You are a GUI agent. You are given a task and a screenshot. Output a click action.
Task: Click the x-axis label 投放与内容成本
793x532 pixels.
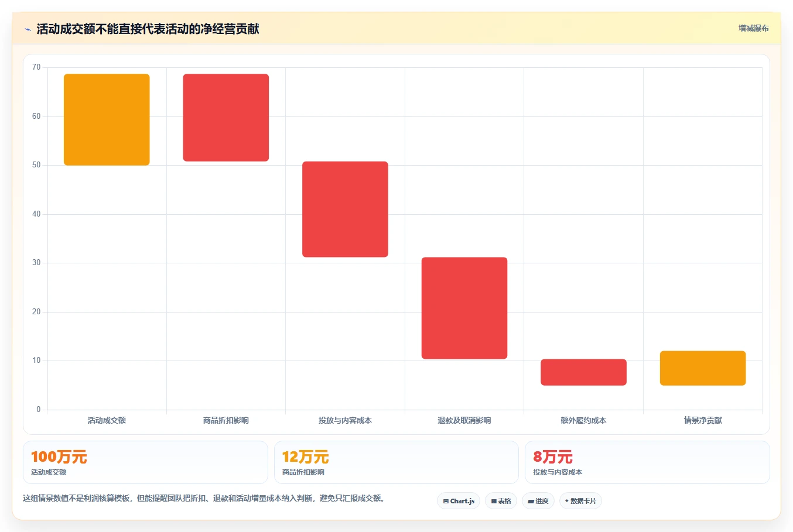(x=345, y=420)
